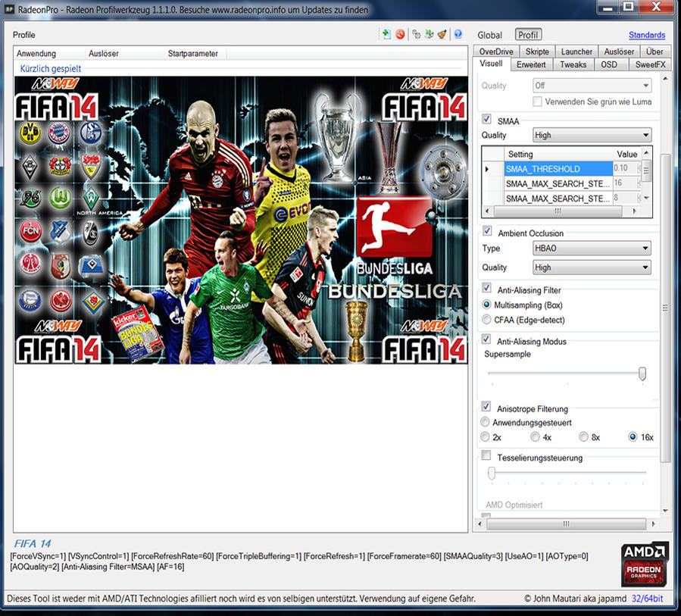
Task: Open Ambient Occlusion Type dropdown HBAO
Action: click(x=592, y=248)
